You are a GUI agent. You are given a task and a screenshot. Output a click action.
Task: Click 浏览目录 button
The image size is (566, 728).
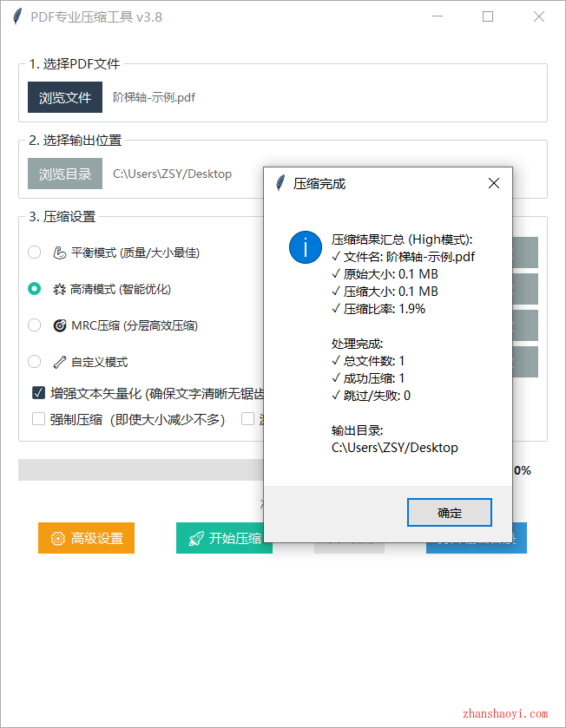(65, 174)
